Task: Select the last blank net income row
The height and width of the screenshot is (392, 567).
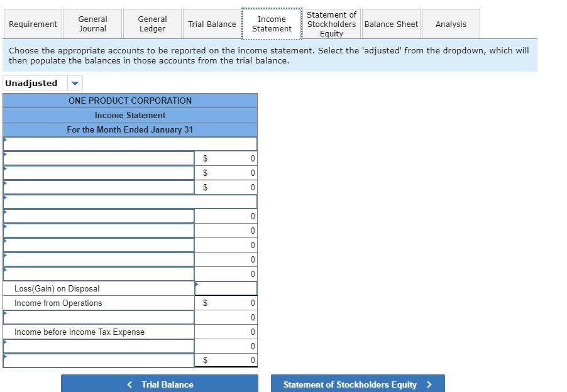Action: coord(99,360)
